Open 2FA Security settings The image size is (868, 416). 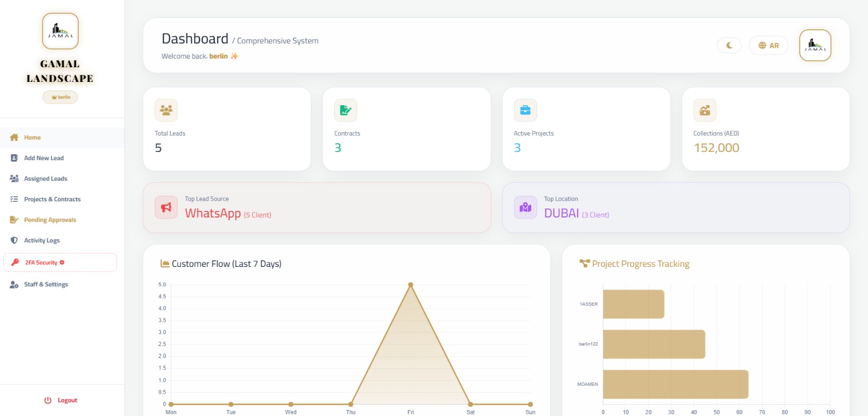click(41, 263)
